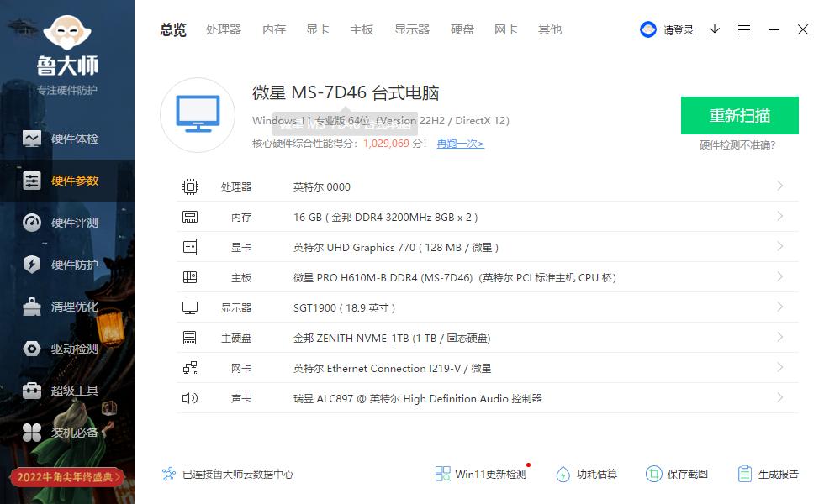Expand the 显卡 row chevron

(779, 247)
